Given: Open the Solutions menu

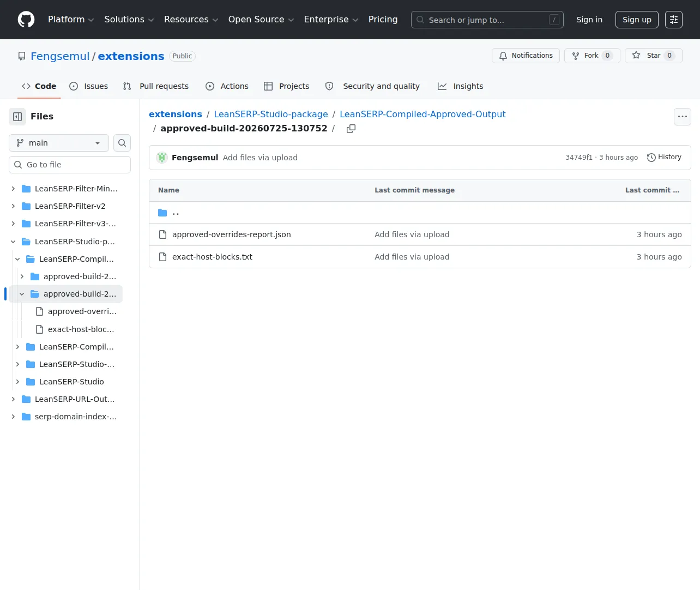Looking at the screenshot, I should 129,20.
